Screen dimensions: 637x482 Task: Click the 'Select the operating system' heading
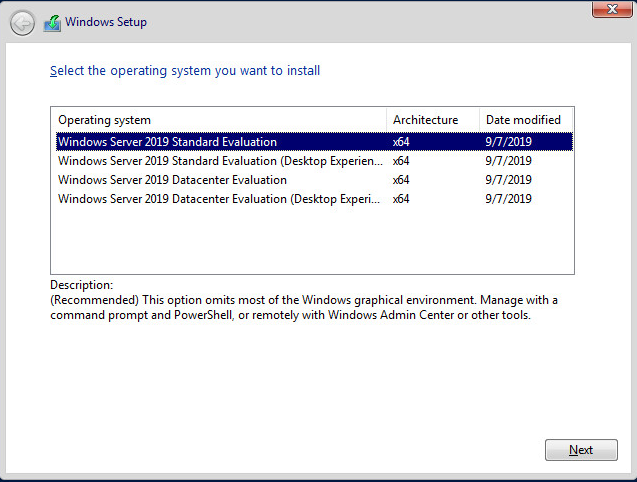pos(185,71)
